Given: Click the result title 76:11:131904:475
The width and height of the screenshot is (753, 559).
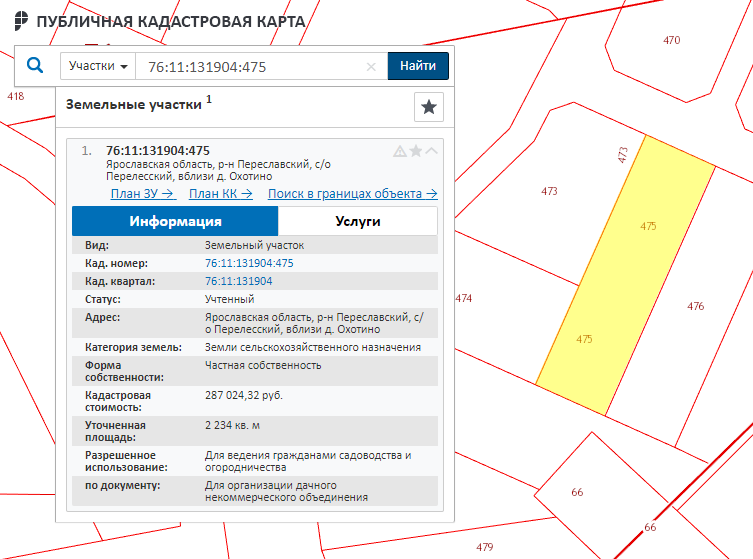Looking at the screenshot, I should coord(158,151).
